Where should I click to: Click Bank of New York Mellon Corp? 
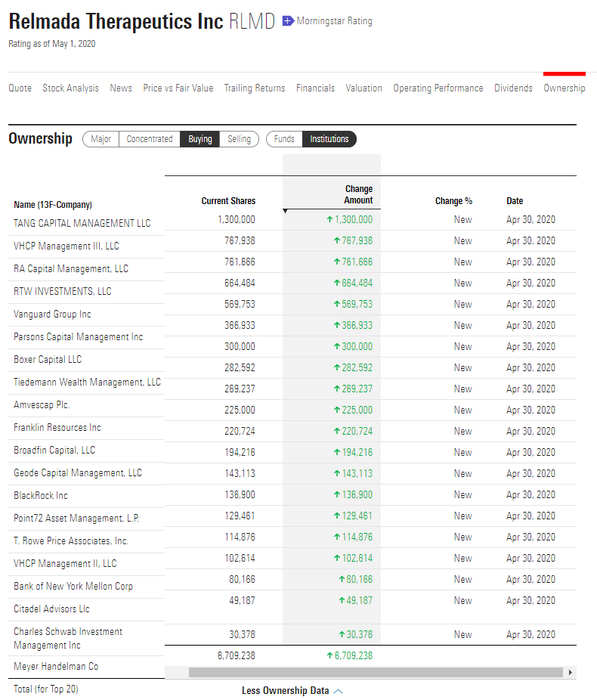pos(73,586)
